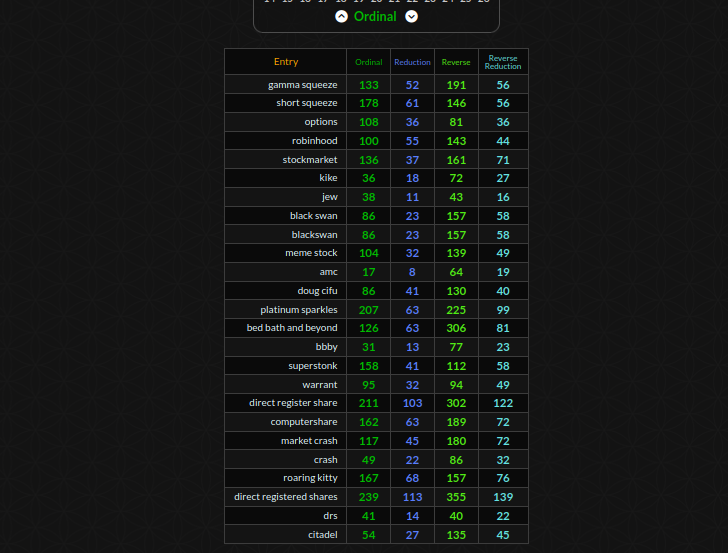
Task: Click Reverse Reduction value 71 for stockmarket
Action: [503, 160]
